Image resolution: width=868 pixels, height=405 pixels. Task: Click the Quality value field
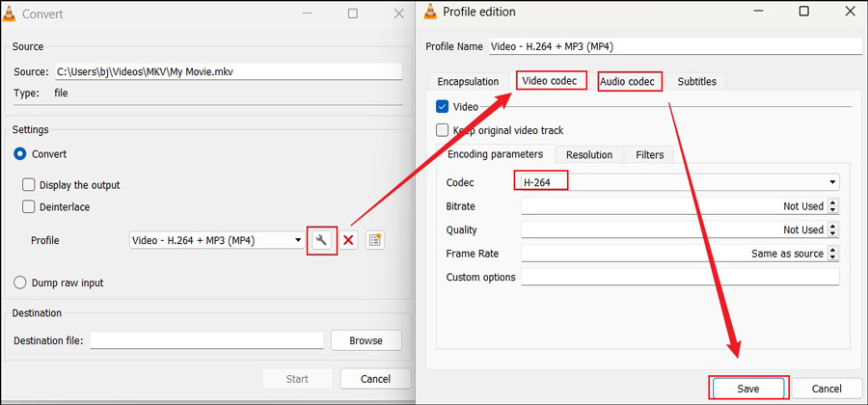[674, 229]
